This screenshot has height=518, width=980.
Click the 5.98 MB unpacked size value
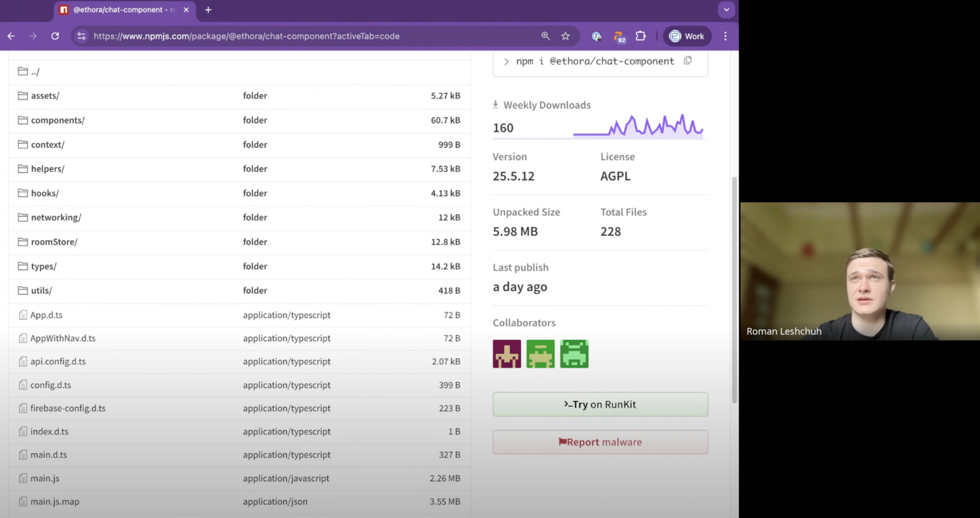tap(515, 231)
